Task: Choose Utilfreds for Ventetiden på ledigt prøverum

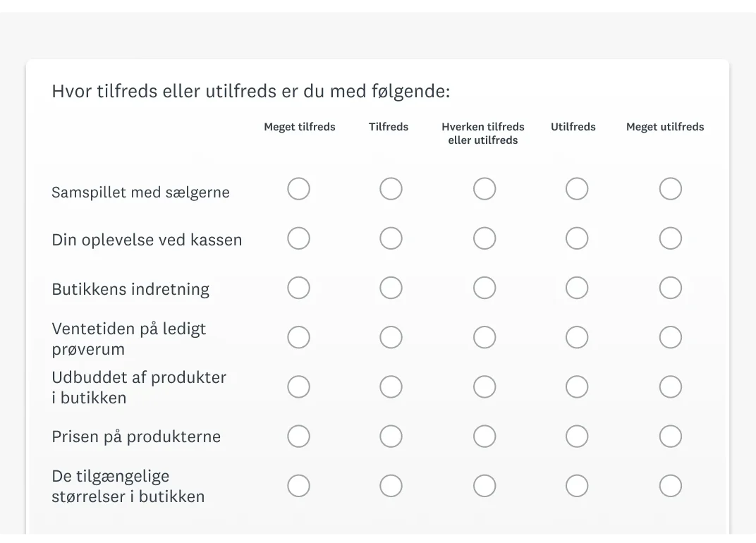Action: [577, 337]
